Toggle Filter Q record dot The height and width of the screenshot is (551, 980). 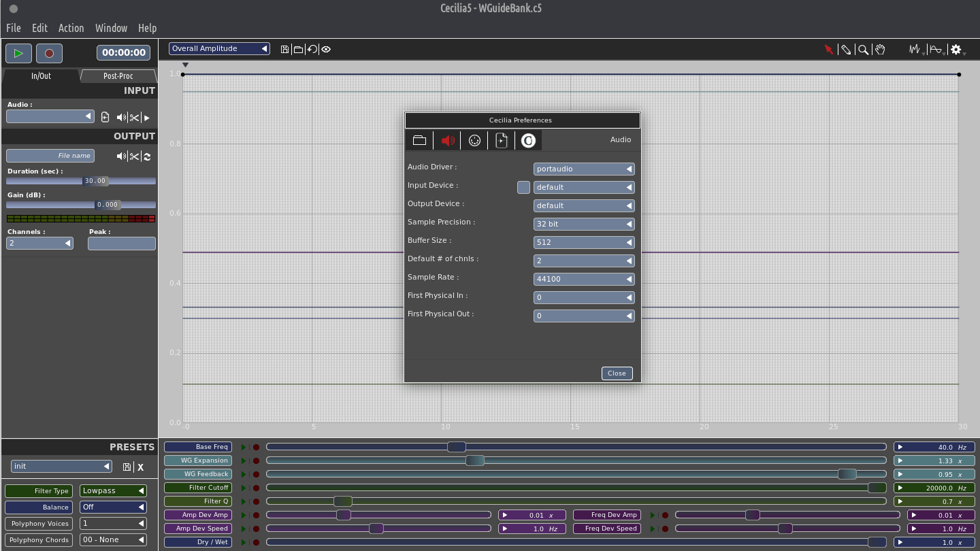[x=256, y=501]
